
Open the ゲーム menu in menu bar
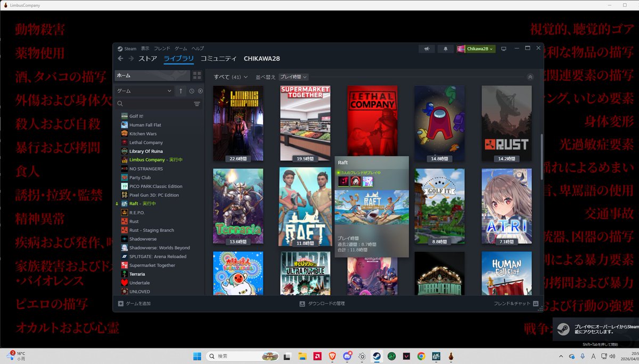(181, 48)
